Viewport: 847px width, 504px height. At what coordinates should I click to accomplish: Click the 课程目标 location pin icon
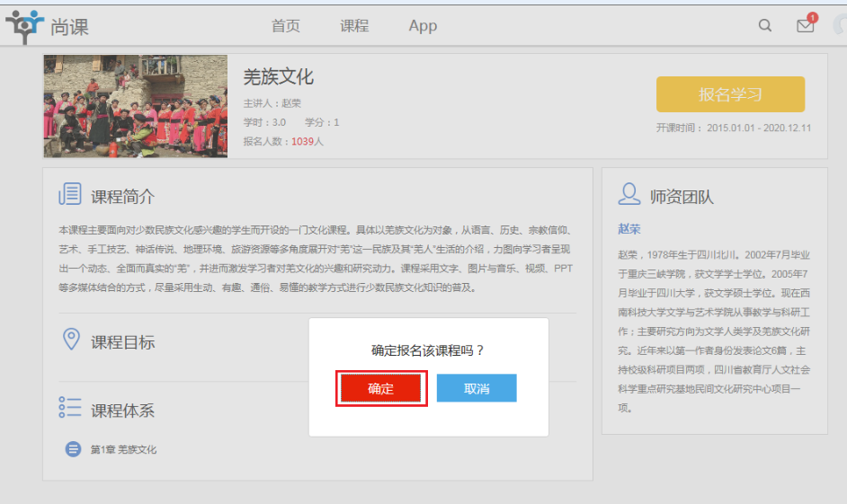coord(70,340)
